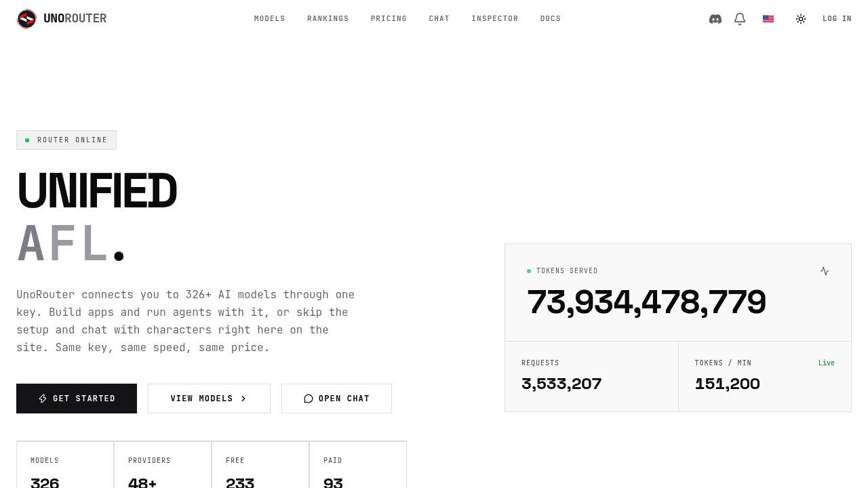Open the Pricing nav item
The height and width of the screenshot is (488, 868).
389,19
